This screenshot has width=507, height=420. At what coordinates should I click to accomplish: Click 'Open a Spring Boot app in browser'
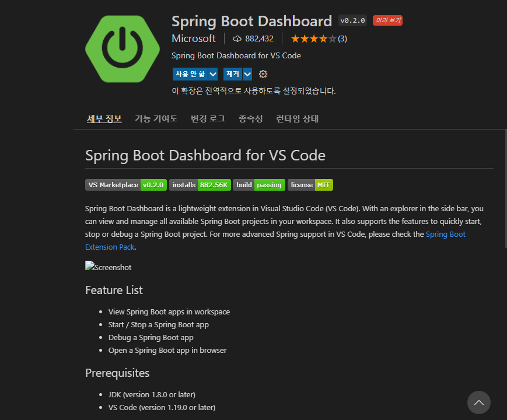pos(167,350)
